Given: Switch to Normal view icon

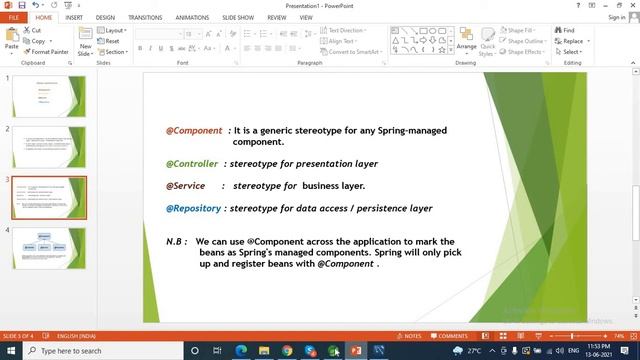Looking at the screenshot, I should tap(485, 336).
